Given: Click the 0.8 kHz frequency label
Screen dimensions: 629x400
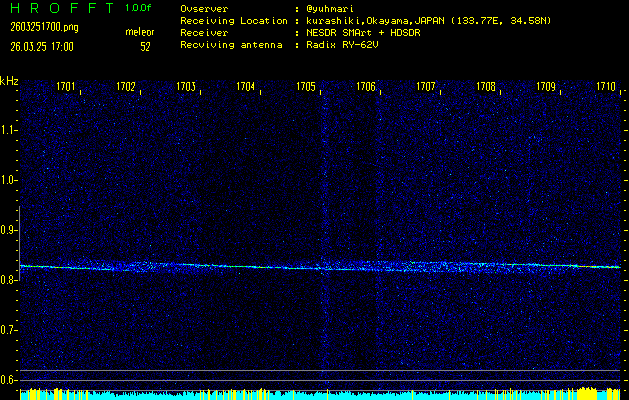Looking at the screenshot, I should pos(7,280).
